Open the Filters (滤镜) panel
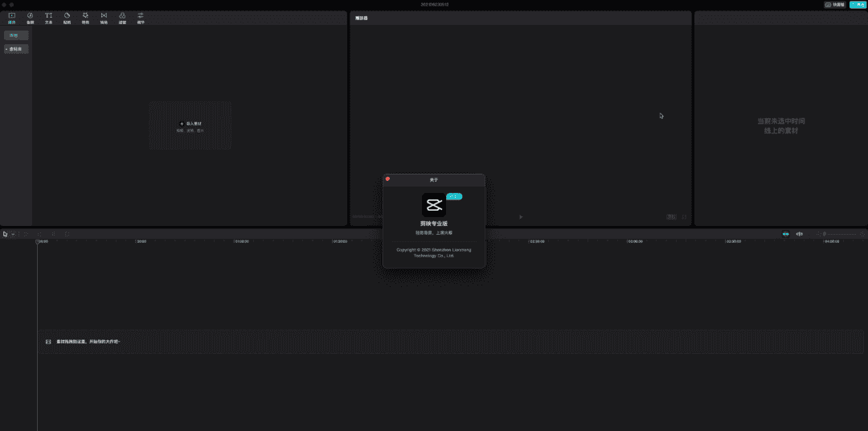This screenshot has height=431, width=868. tap(122, 18)
